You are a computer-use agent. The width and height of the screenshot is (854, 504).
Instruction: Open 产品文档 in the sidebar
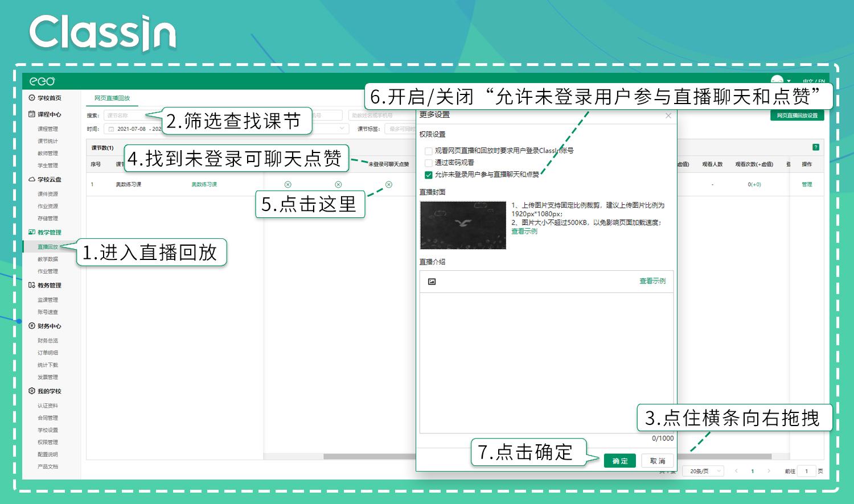(48, 466)
